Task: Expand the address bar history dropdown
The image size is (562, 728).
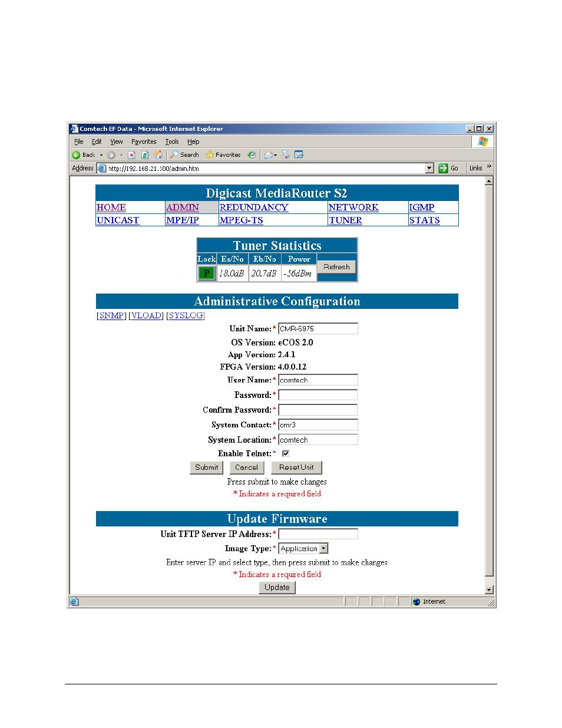Action: (x=429, y=169)
